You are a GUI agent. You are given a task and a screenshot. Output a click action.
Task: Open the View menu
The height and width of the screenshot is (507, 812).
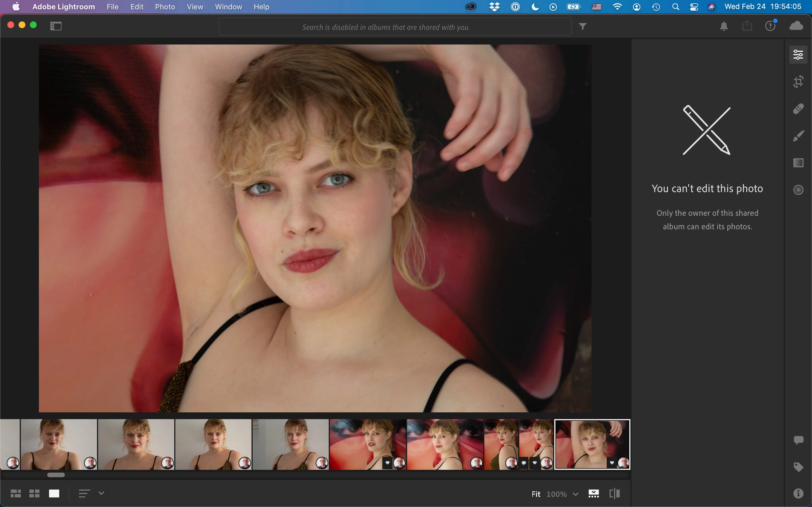point(195,7)
